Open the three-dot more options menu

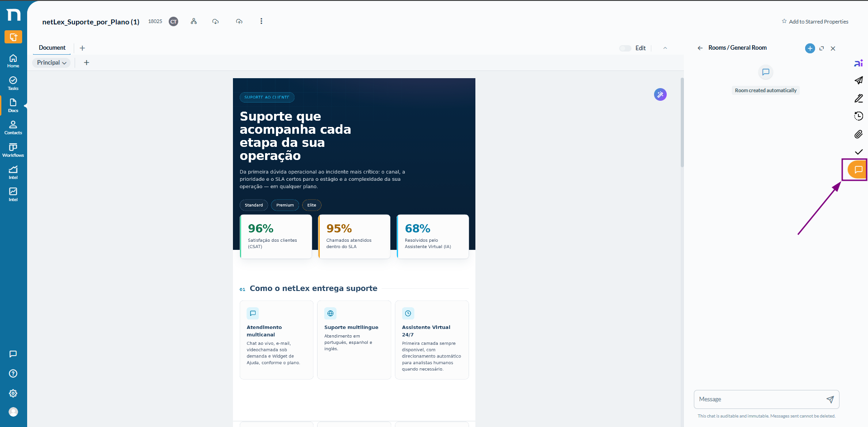[x=261, y=21]
